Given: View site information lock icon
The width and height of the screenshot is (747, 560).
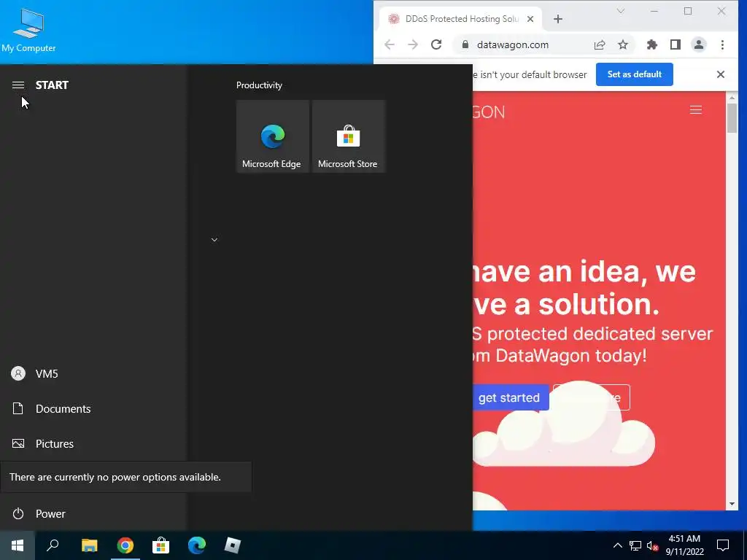Looking at the screenshot, I should 465,44.
